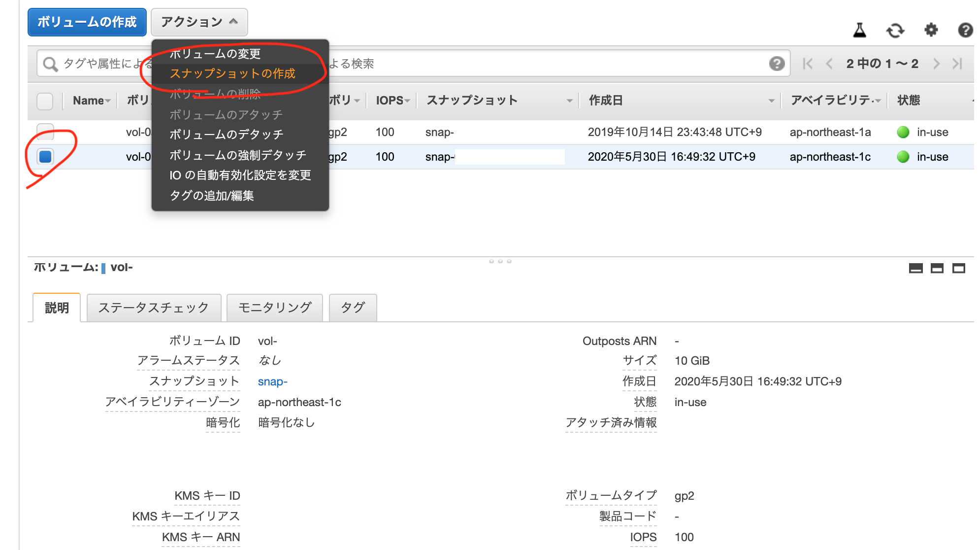The height and width of the screenshot is (550, 980).
Task: Switch to the モニタリング tab
Action: click(x=274, y=307)
